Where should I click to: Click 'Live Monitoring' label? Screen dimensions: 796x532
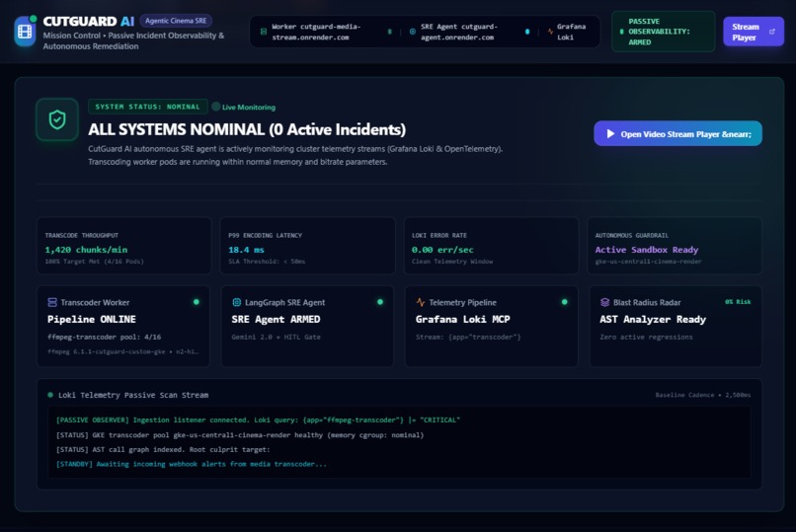[x=249, y=107]
